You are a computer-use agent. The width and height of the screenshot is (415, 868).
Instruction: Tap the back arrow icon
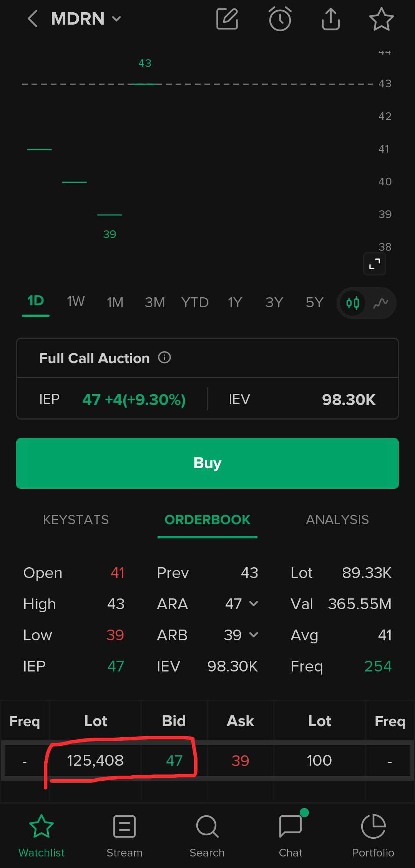point(33,18)
